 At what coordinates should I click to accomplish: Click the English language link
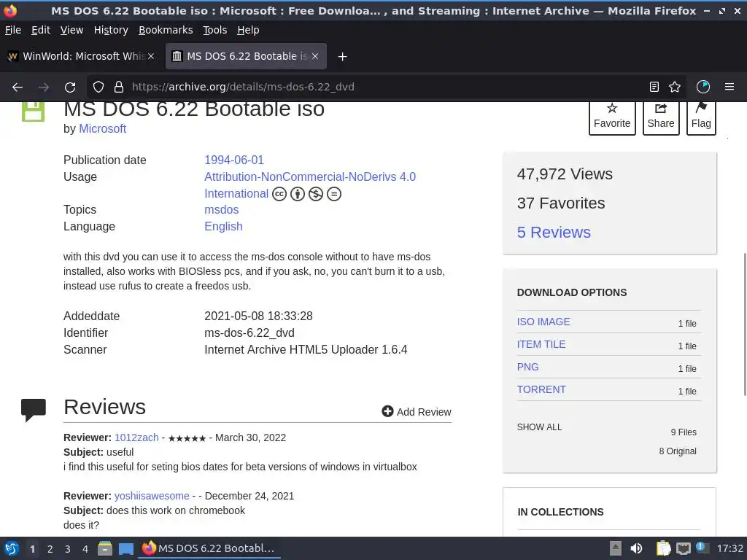(x=223, y=226)
